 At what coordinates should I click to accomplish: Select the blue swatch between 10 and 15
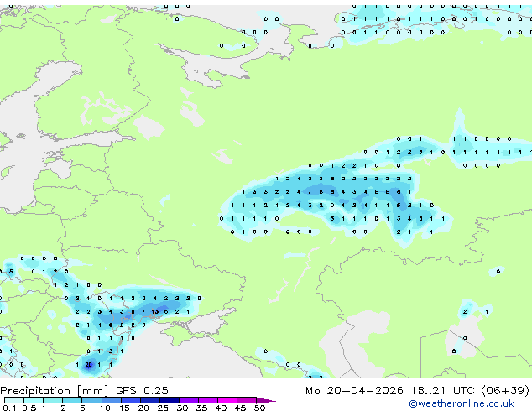click(x=111, y=400)
